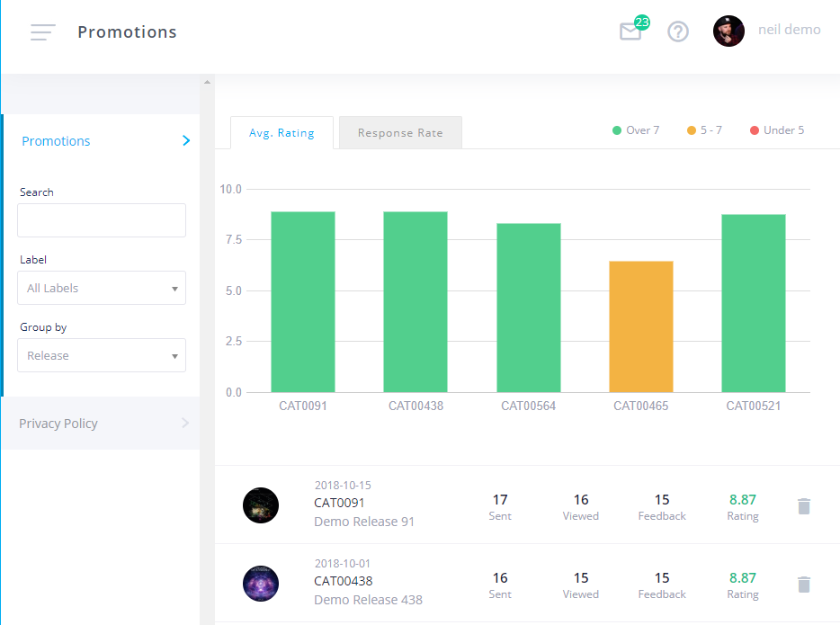
Task: Click the orange CAT00465 chart bar
Action: tap(641, 326)
